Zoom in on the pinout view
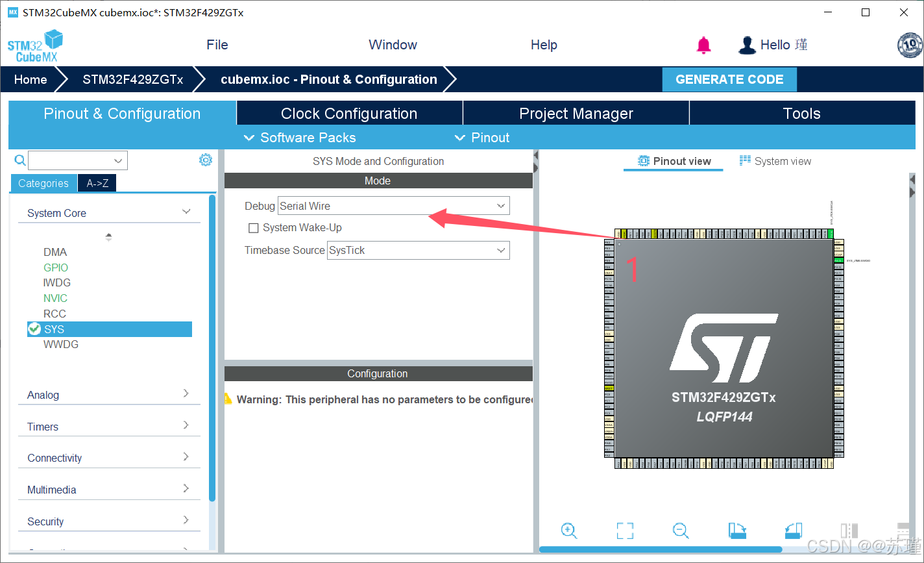The height and width of the screenshot is (563, 924). pyautogui.click(x=569, y=531)
